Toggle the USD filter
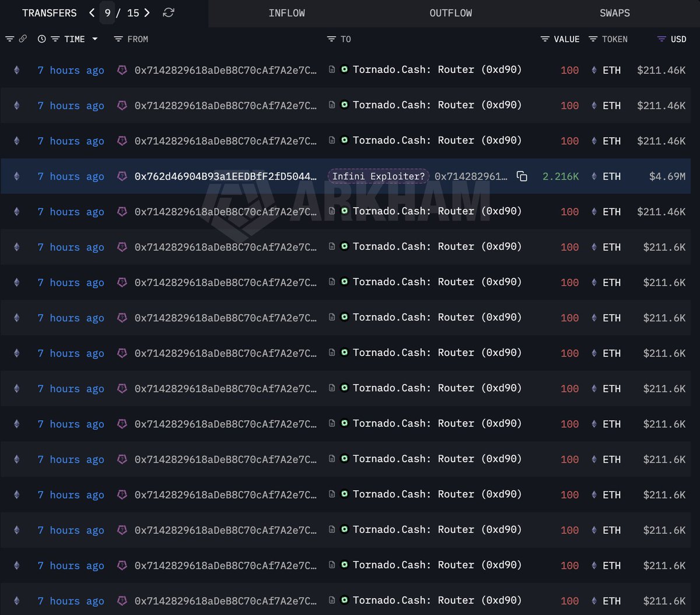700x615 pixels. [661, 39]
